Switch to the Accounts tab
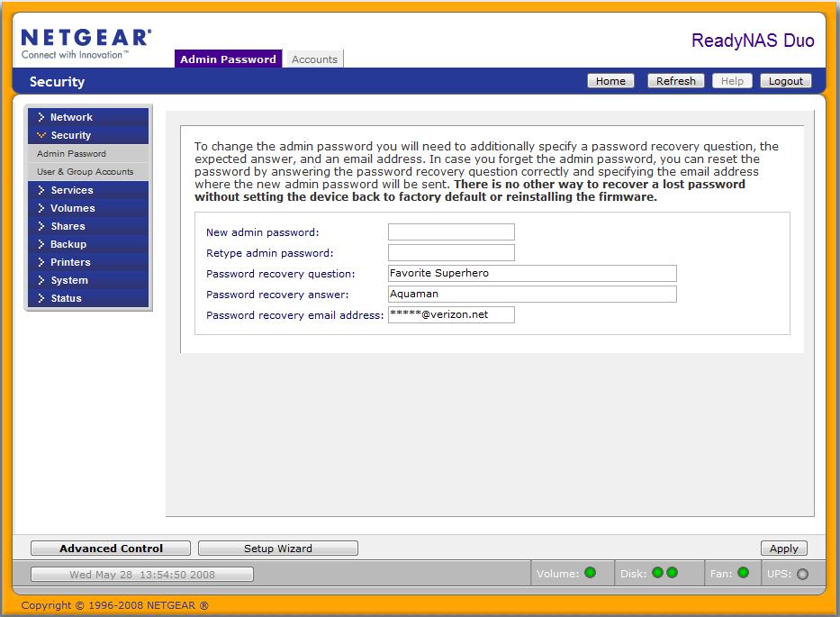The width and height of the screenshot is (840, 617). point(314,59)
